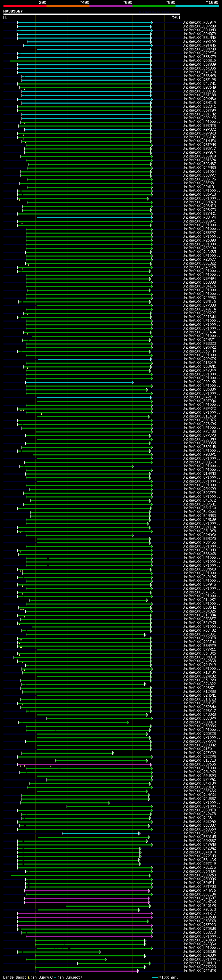The width and height of the screenshot is (222, 980).
Task: Select the UniRef100_A2YJM2 row label
Action: click(x=199, y=114)
